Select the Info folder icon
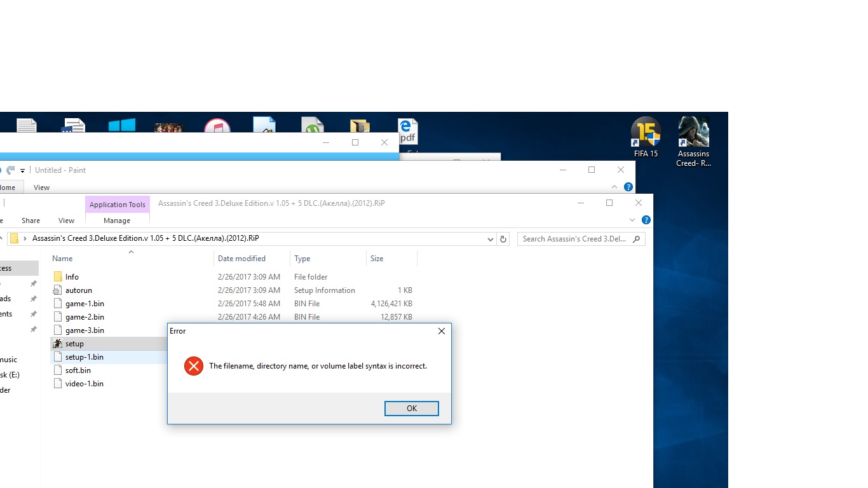Image resolution: width=868 pixels, height=488 pixels. click(x=58, y=277)
